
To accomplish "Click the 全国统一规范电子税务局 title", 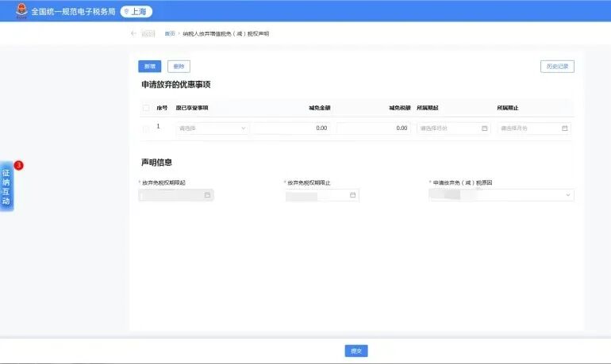I will [73, 12].
